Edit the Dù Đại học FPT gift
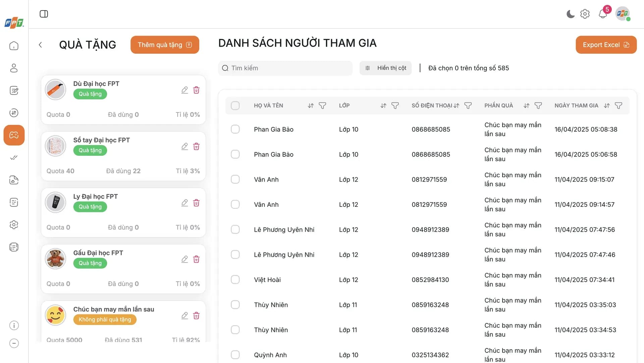This screenshot has height=363, width=644. 184,90
